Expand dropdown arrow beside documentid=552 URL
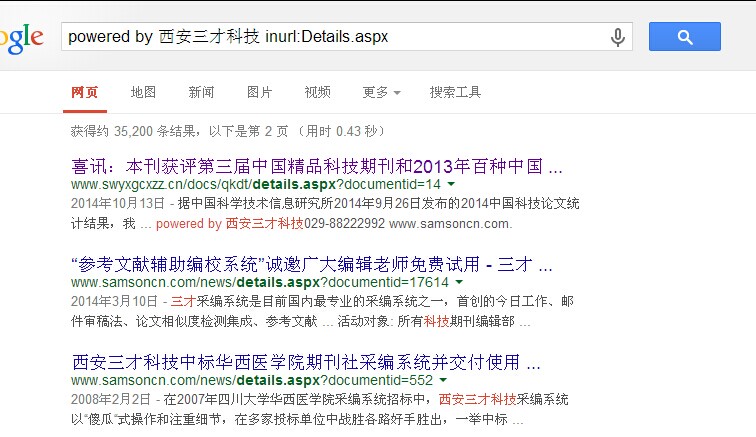The height and width of the screenshot is (437, 756). (443, 380)
